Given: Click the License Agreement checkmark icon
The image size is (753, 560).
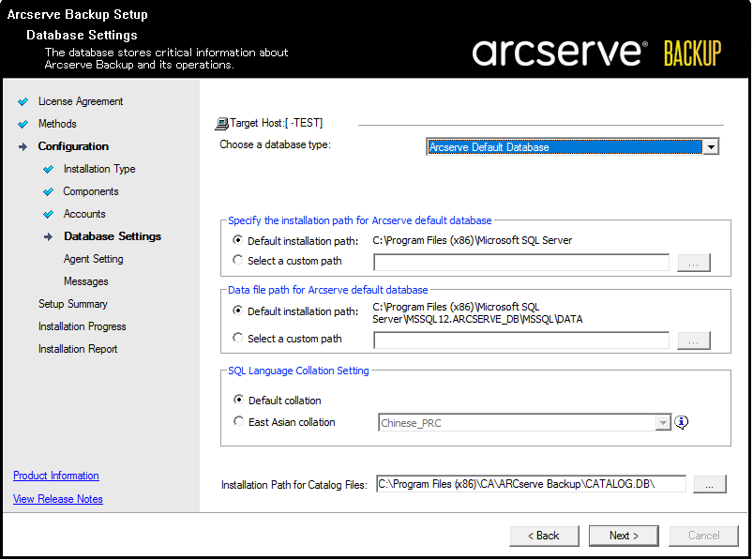Looking at the screenshot, I should tap(23, 102).
